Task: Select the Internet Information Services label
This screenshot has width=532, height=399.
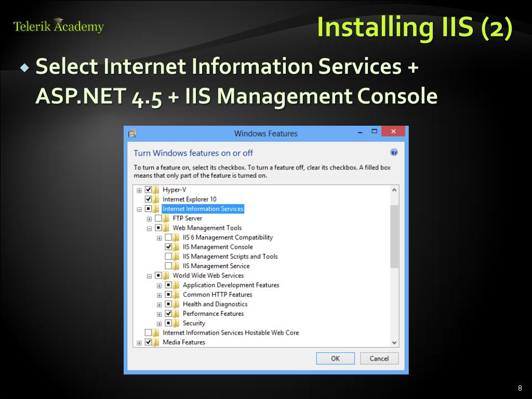Action: click(x=203, y=209)
